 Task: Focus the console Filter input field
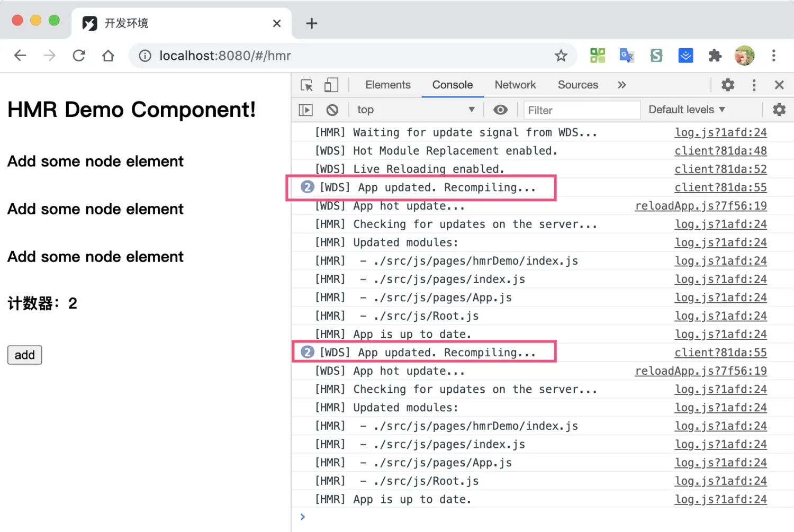point(581,110)
